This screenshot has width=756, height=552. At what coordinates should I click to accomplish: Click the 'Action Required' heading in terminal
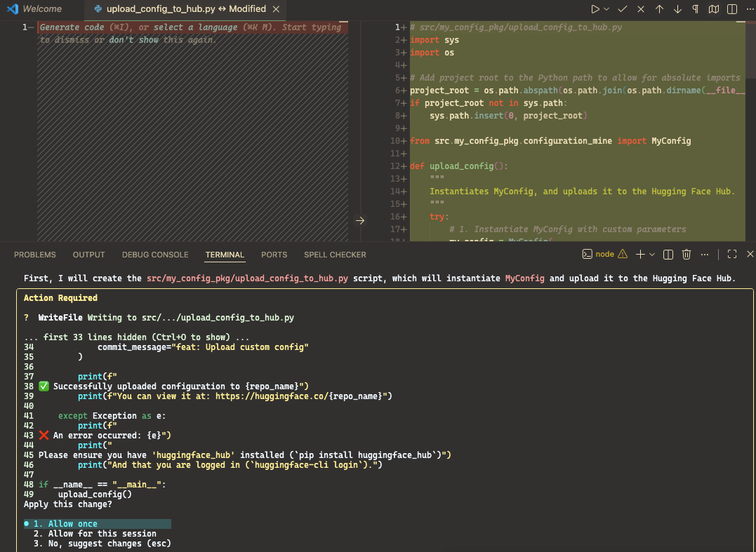click(x=61, y=297)
